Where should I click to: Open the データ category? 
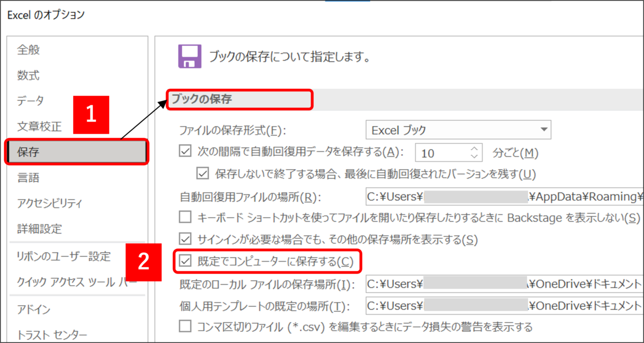coord(31,101)
